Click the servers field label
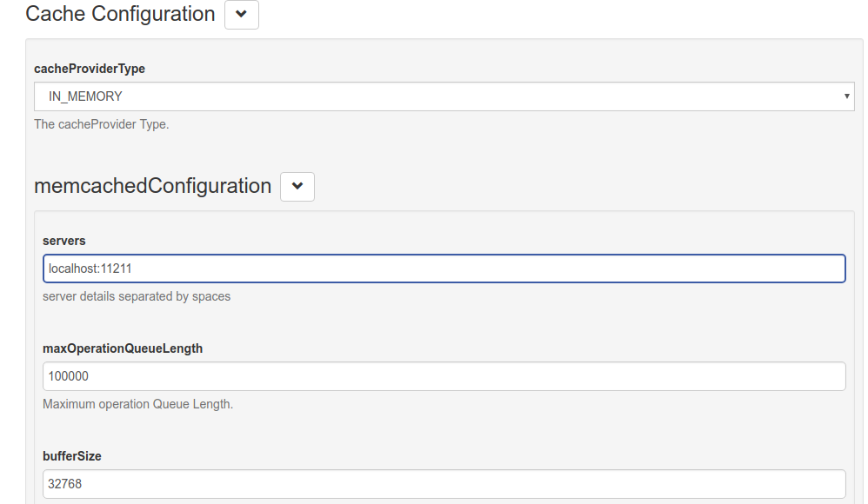Viewport: 868px width, 504px height. click(64, 241)
